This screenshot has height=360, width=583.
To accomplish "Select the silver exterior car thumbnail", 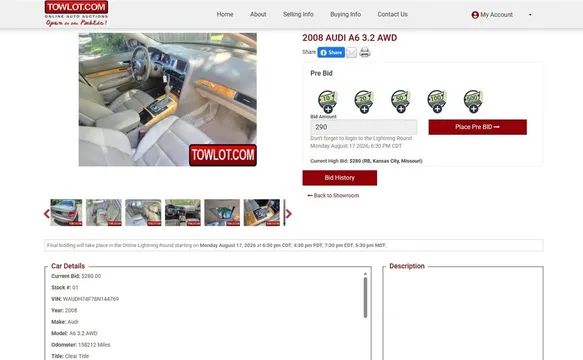I will pos(66,212).
